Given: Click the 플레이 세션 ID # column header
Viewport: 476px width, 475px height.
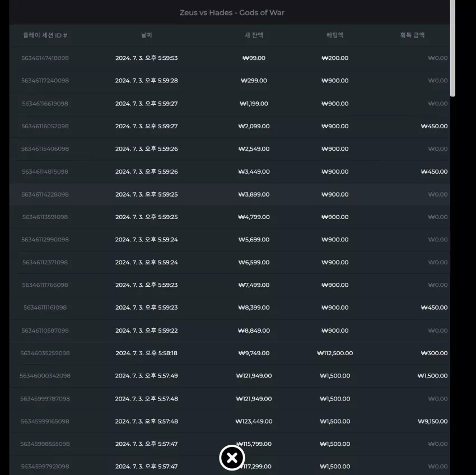Looking at the screenshot, I should pos(45,35).
